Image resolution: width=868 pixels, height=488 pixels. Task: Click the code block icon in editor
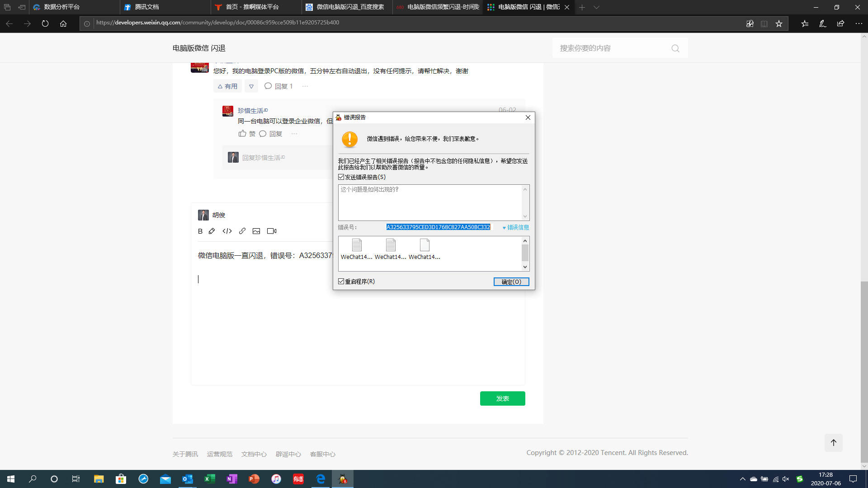click(x=227, y=231)
